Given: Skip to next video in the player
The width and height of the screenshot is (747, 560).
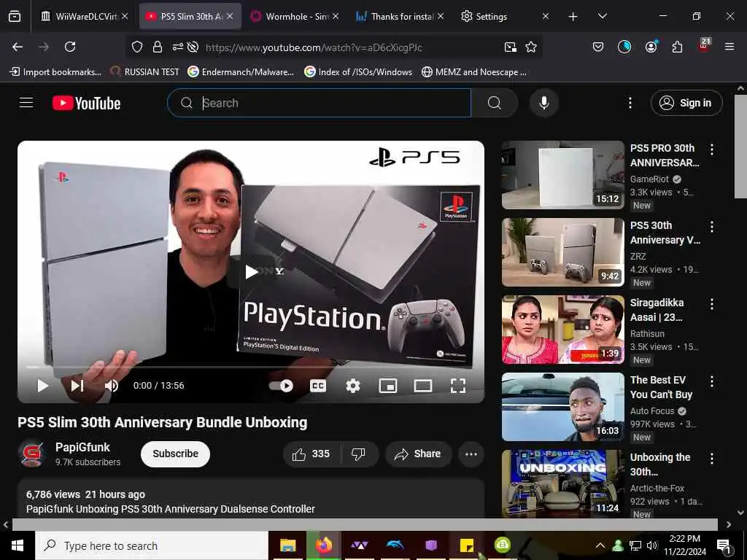Looking at the screenshot, I should (77, 386).
